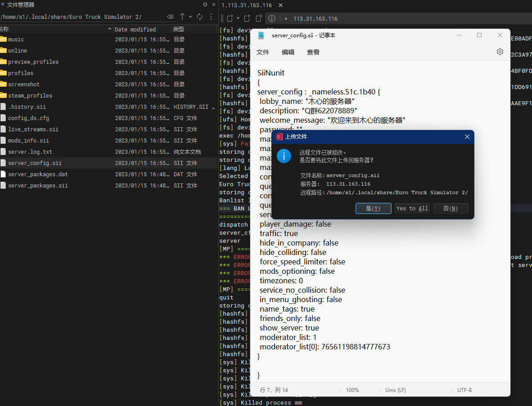Click the zoom 100% status entry
Image resolution: width=532 pixels, height=406 pixels.
(x=352, y=390)
